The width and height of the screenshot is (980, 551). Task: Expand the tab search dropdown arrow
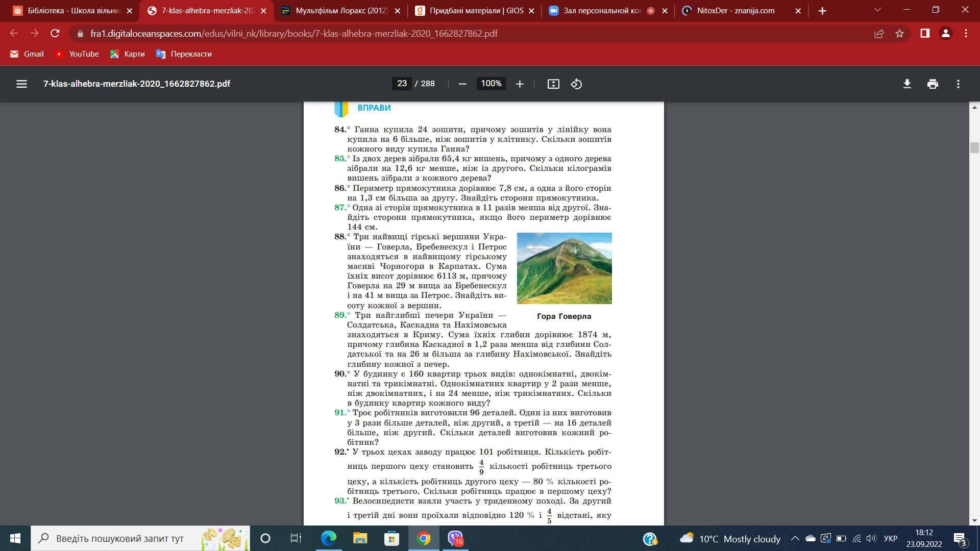[877, 10]
